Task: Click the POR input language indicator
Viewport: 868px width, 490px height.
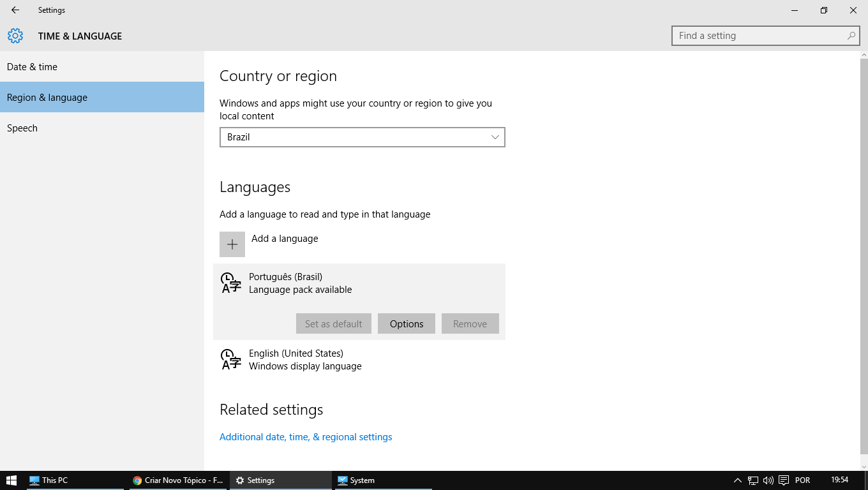Action: click(x=802, y=480)
